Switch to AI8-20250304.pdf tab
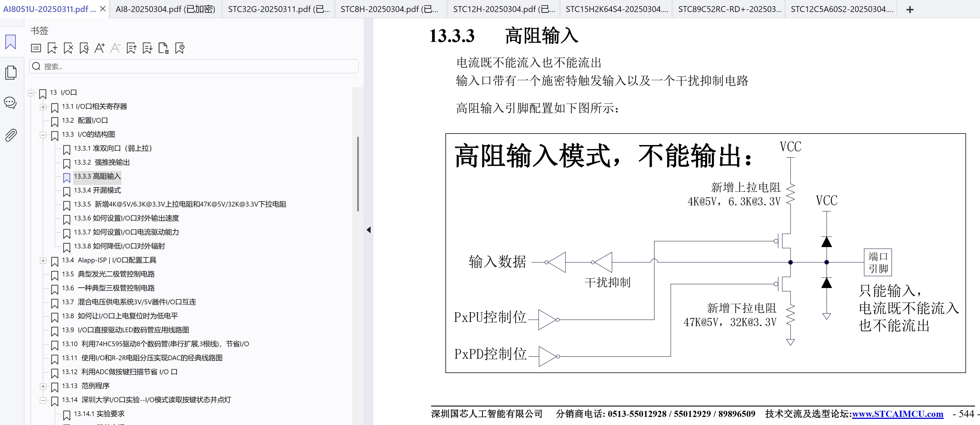 [x=166, y=9]
